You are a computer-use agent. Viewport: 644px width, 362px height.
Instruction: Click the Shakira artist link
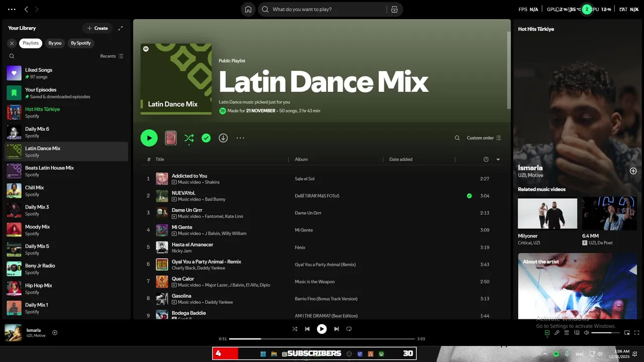click(212, 182)
